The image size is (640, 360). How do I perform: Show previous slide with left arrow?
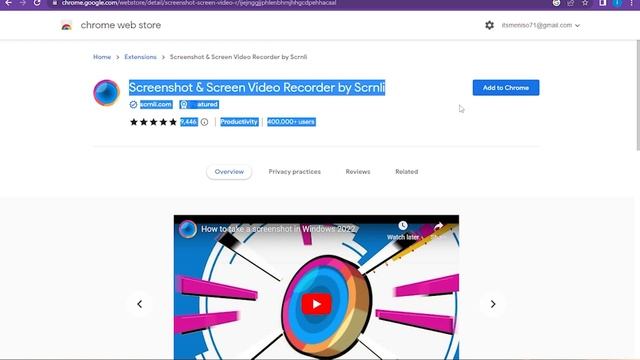pos(140,304)
